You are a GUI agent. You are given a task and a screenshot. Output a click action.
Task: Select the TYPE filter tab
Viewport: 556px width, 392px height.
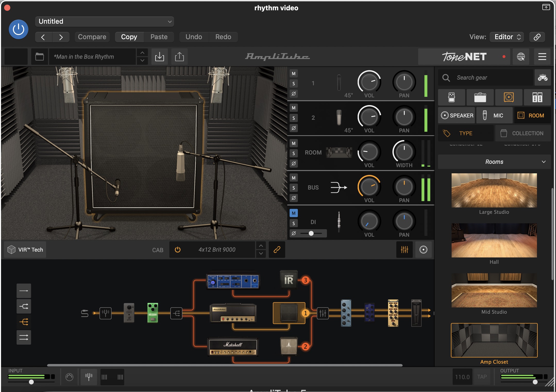tap(466, 133)
